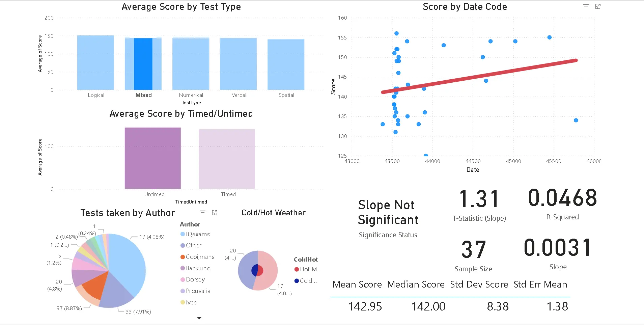Image resolution: width=644 pixels, height=325 pixels.
Task: Click the highlighted Mixed test type bar
Action: tap(143, 64)
